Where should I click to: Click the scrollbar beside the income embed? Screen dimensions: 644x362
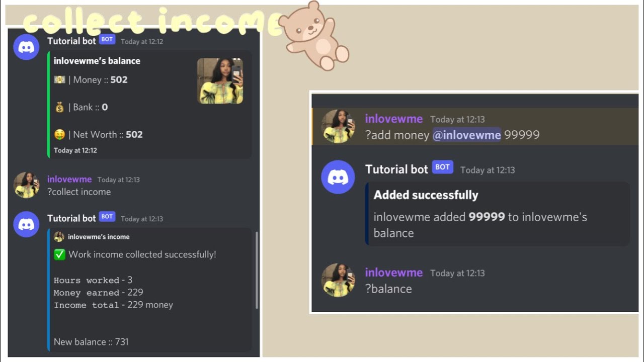pyautogui.click(x=257, y=270)
